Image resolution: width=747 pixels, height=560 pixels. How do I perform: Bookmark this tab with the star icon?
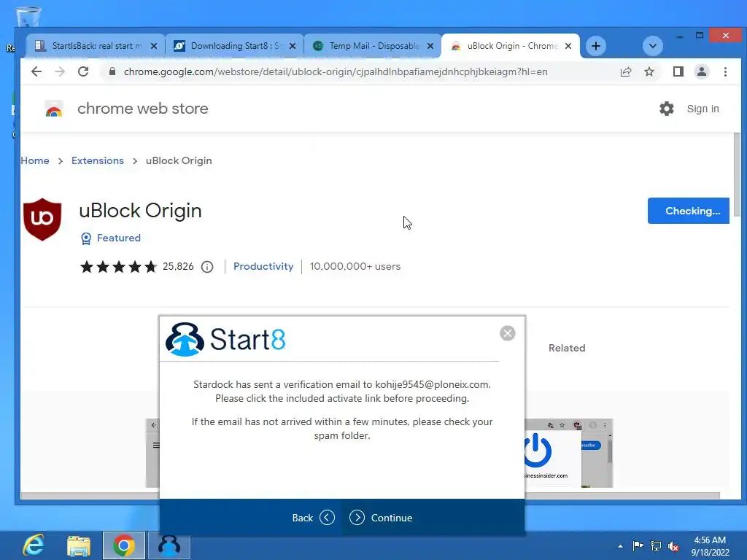[649, 72]
